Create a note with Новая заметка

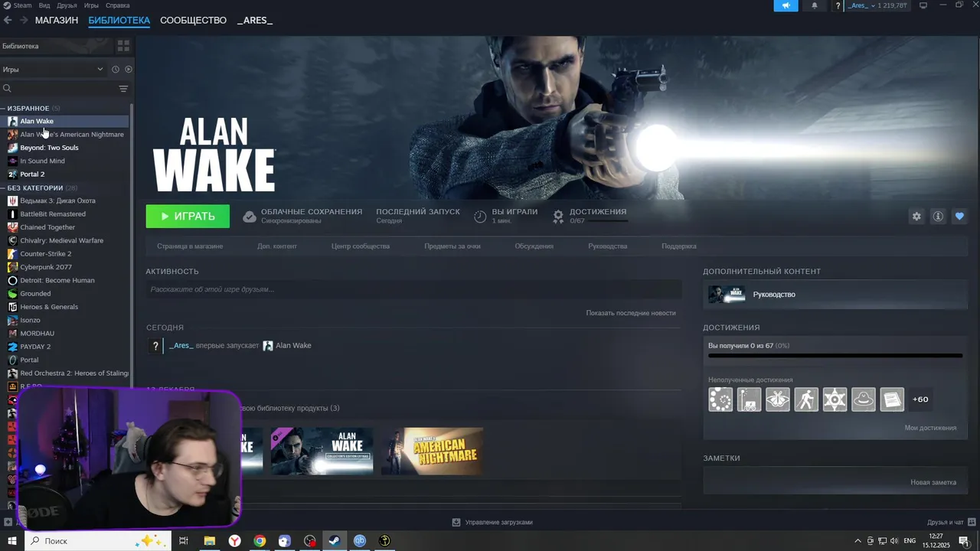[933, 482]
